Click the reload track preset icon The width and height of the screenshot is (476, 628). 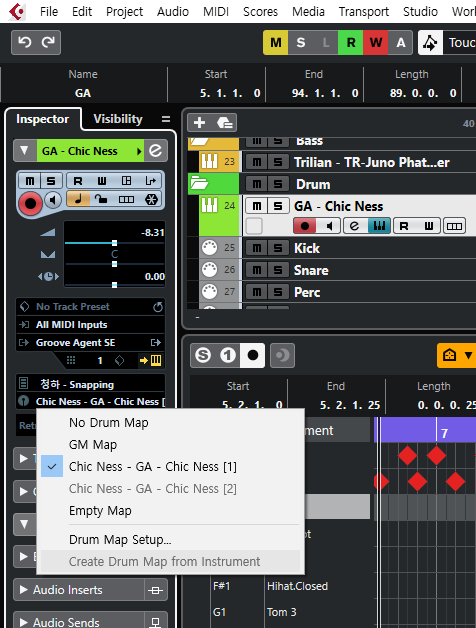158,307
